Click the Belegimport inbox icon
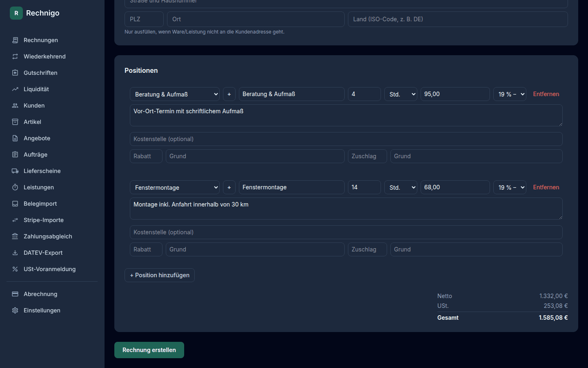This screenshot has height=368, width=588. (15, 204)
